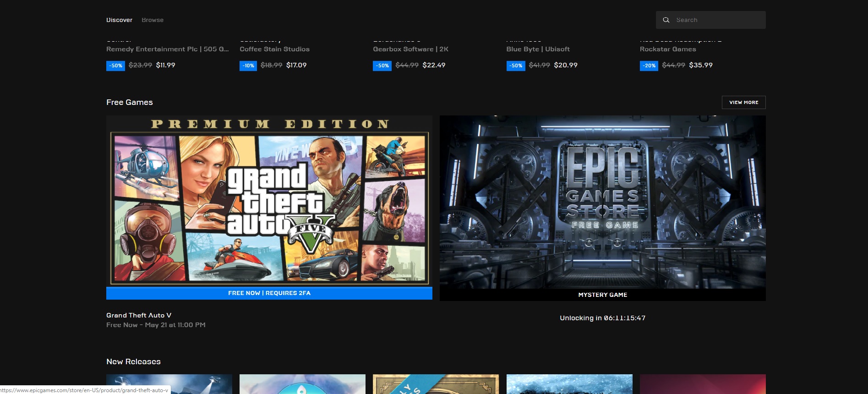Viewport: 868px width, 394px height.
Task: Select Coffee Stain Studios game listing
Action: click(x=274, y=49)
